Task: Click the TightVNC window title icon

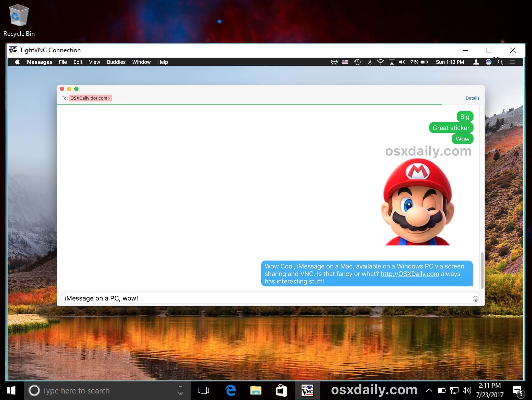Action: (13, 50)
